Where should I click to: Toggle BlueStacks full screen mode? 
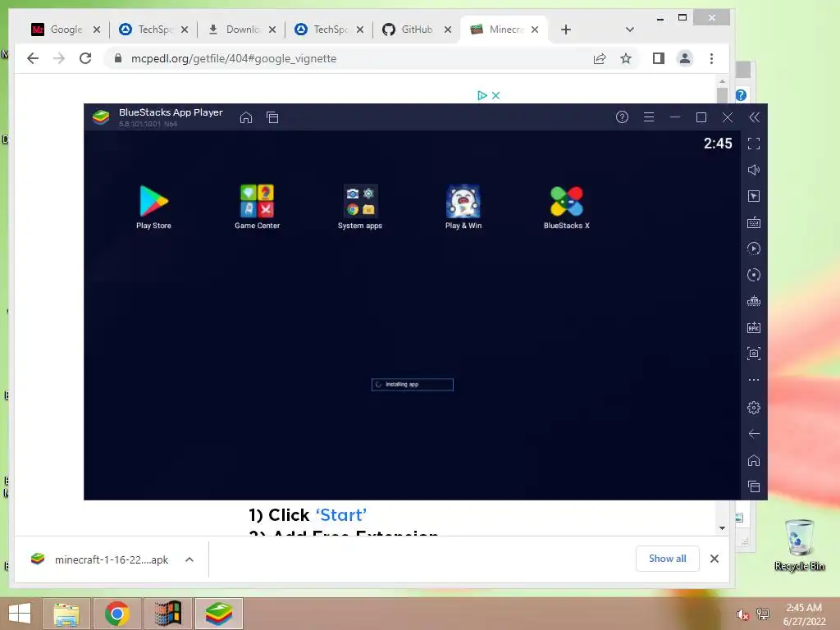click(754, 144)
